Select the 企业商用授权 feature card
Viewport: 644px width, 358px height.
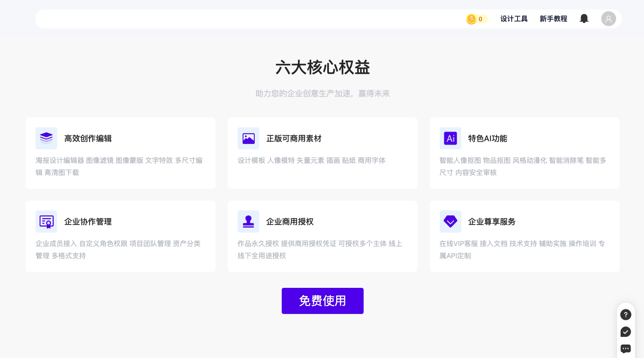322,236
